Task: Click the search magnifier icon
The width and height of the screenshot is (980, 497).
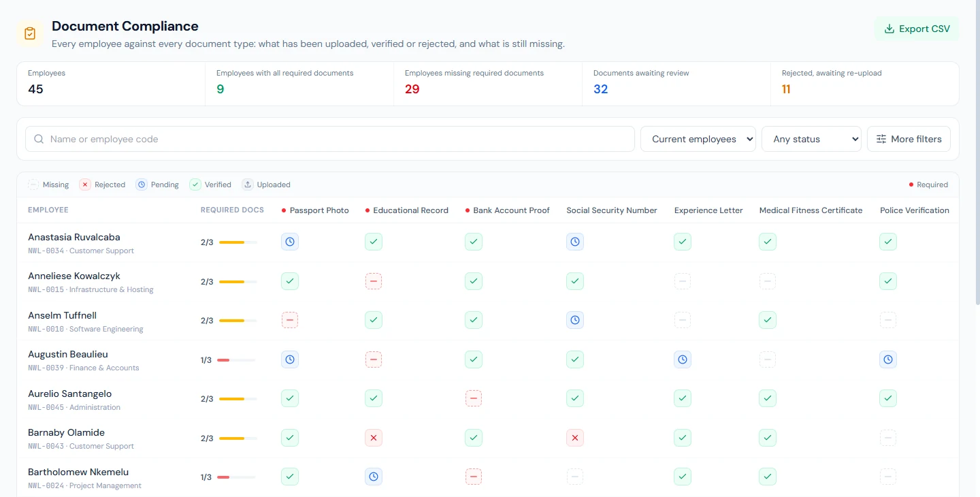Action: tap(39, 139)
